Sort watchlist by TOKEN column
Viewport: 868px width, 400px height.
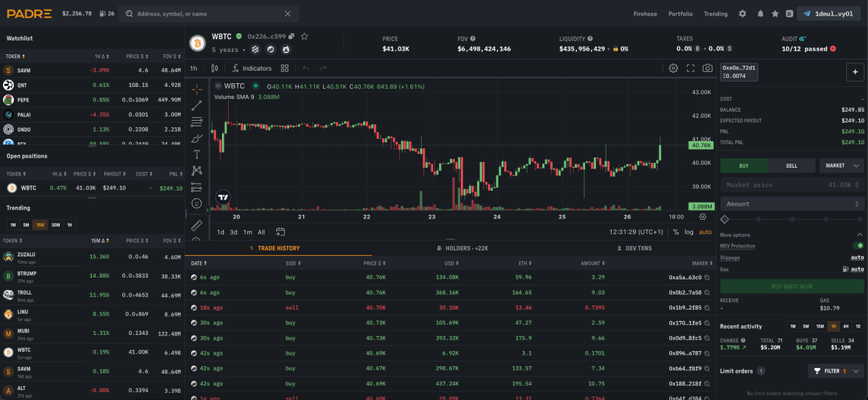[16, 56]
